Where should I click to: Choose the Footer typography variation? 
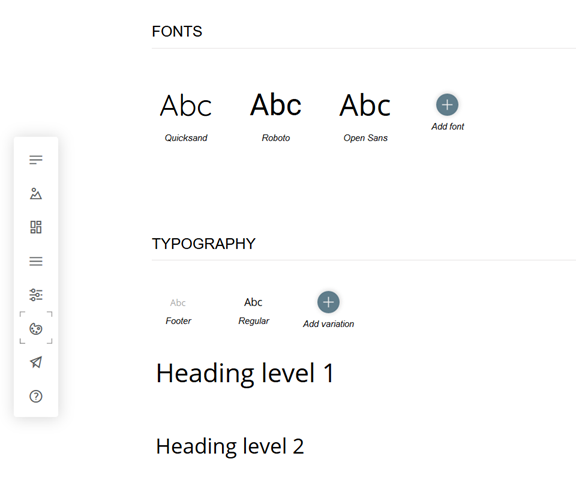pyautogui.click(x=178, y=303)
